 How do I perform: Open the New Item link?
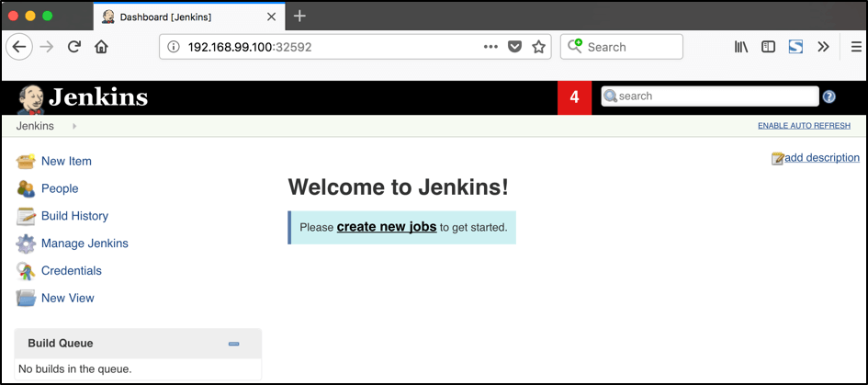point(66,161)
